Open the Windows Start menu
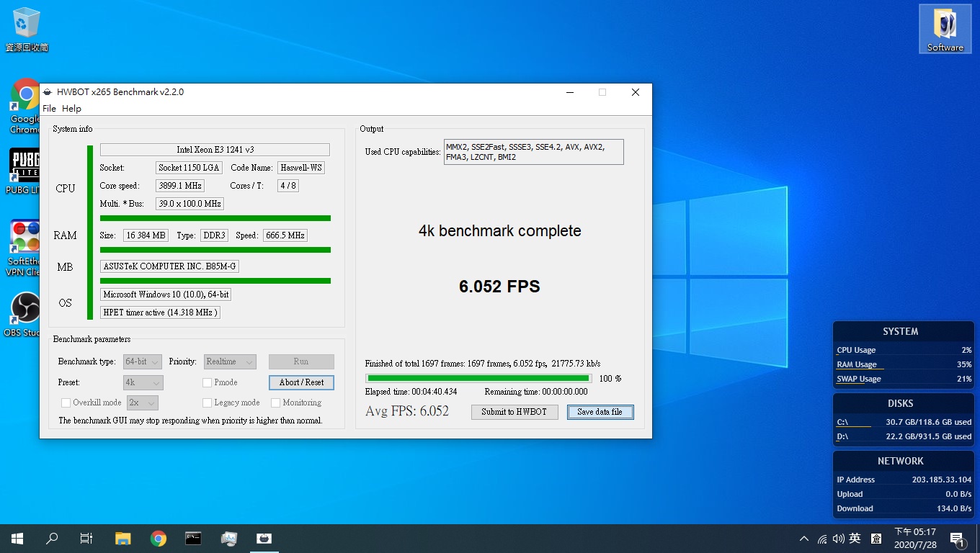Screen dimensions: 980x553 point(17,539)
